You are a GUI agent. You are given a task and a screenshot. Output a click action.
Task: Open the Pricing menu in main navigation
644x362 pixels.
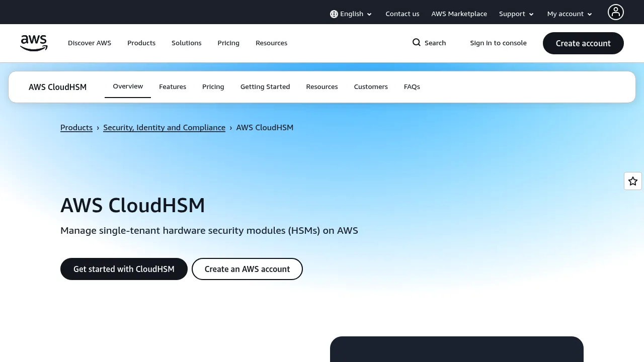click(x=228, y=43)
